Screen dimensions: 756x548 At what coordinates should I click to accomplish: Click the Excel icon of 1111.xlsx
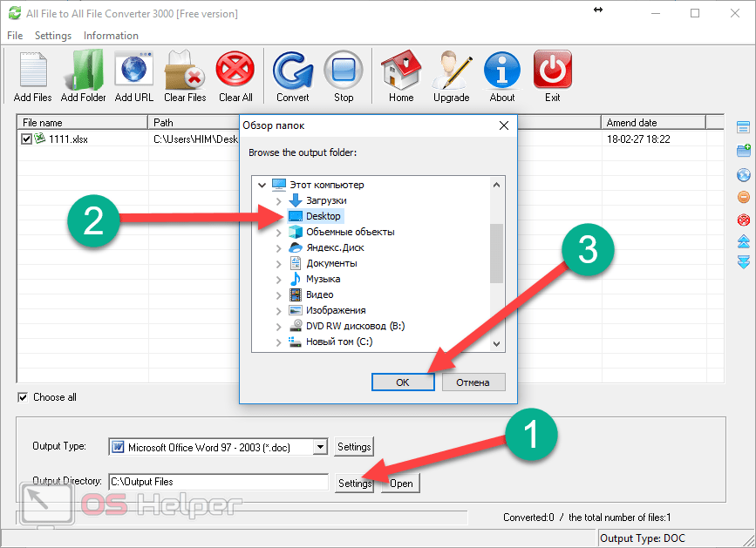pos(40,139)
